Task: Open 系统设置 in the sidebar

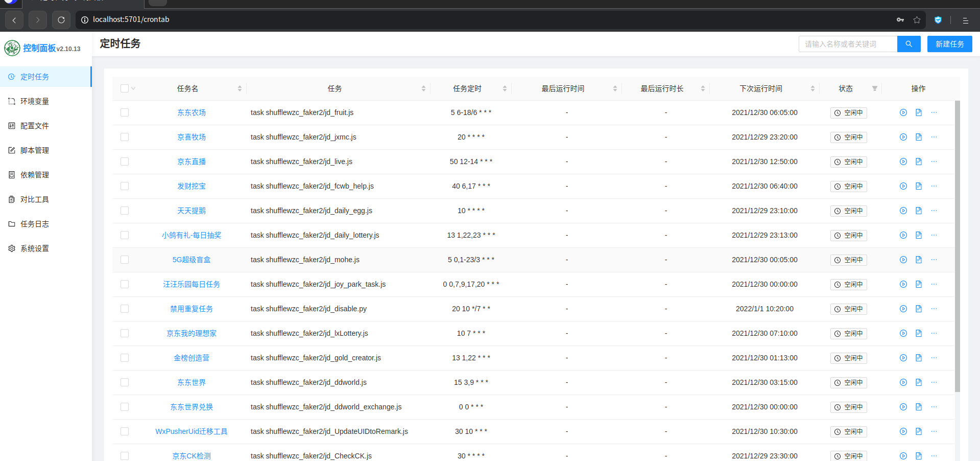Action: [45, 248]
